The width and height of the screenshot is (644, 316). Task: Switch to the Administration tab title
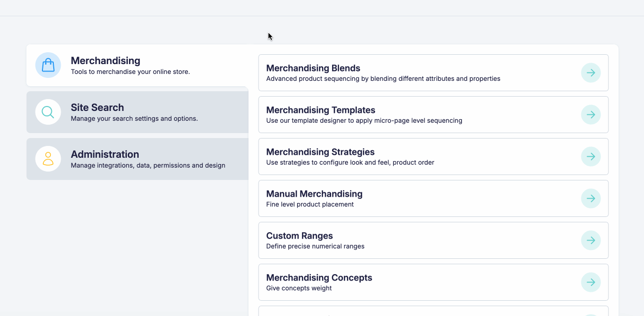(105, 154)
